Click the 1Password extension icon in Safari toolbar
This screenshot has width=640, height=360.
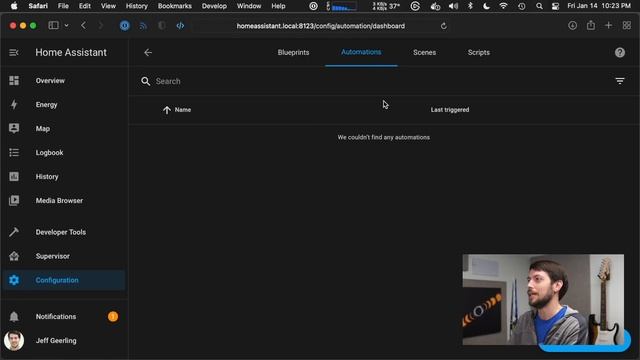[124, 26]
